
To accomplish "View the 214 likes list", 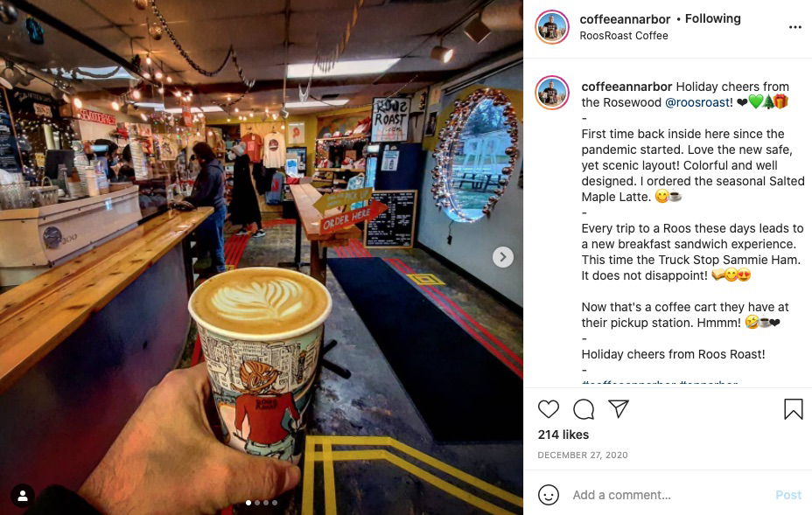I will click(563, 435).
